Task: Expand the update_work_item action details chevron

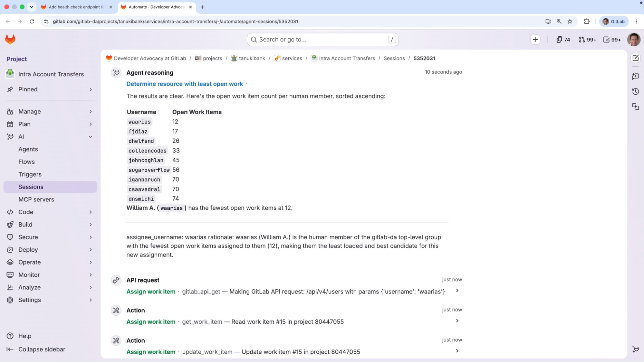Action: [457, 351]
